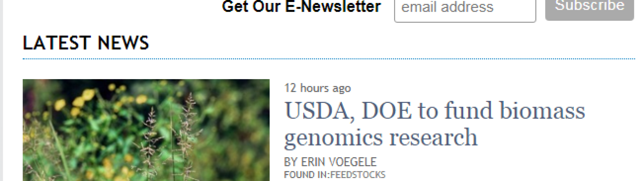This screenshot has height=181, width=644.
Task: Click the dotted divider under Latest News
Action: coord(329,59)
